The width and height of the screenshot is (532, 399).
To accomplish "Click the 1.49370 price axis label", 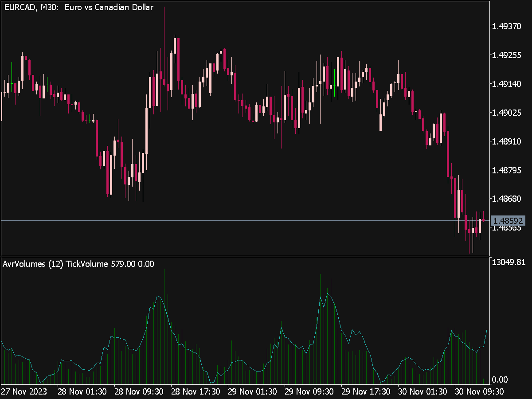I will 506,27.
